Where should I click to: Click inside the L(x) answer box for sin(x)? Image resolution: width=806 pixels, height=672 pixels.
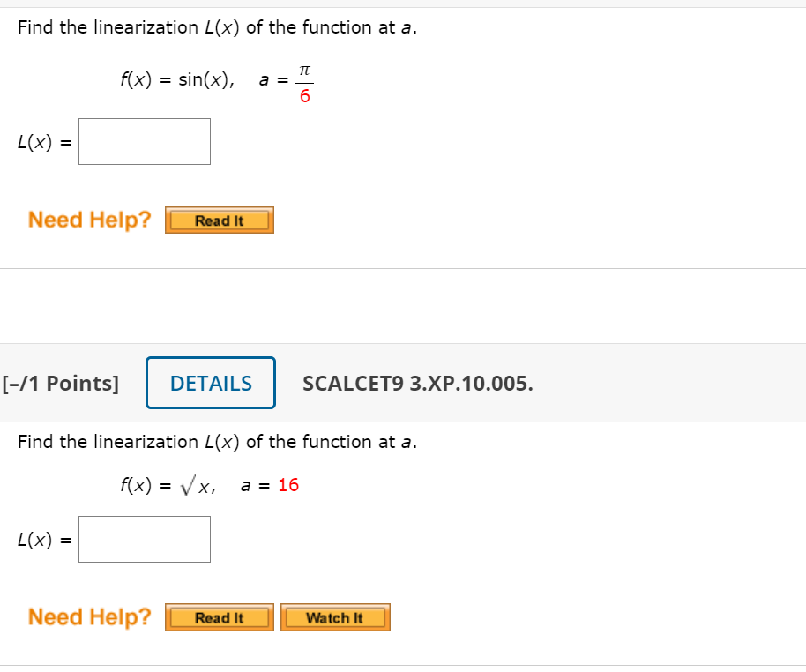point(144,141)
